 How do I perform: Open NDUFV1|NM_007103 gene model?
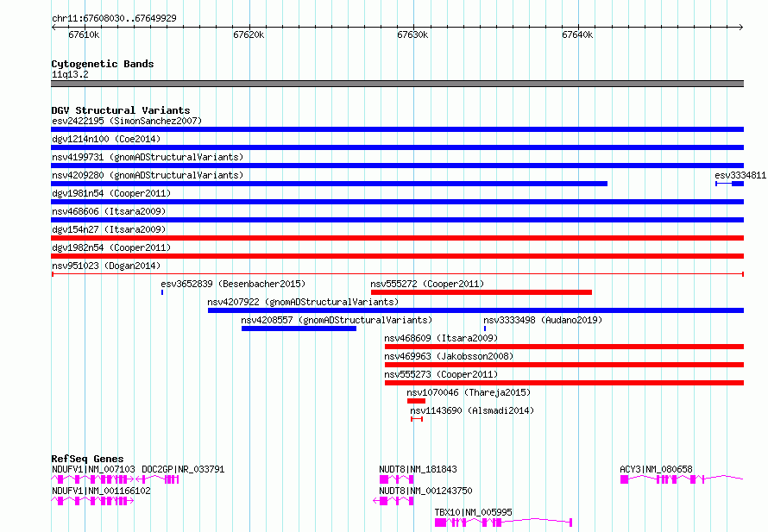pos(92,479)
